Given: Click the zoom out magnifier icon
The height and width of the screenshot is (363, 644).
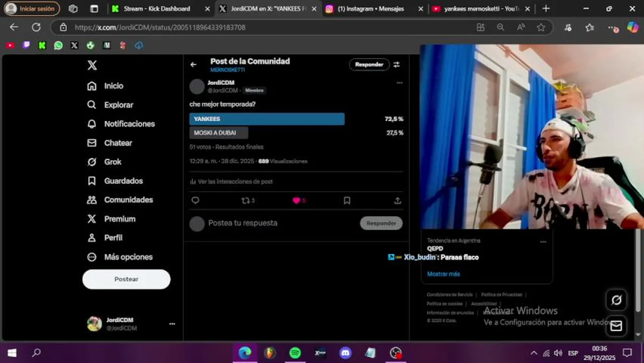Looking at the screenshot, I should pyautogui.click(x=500, y=27).
